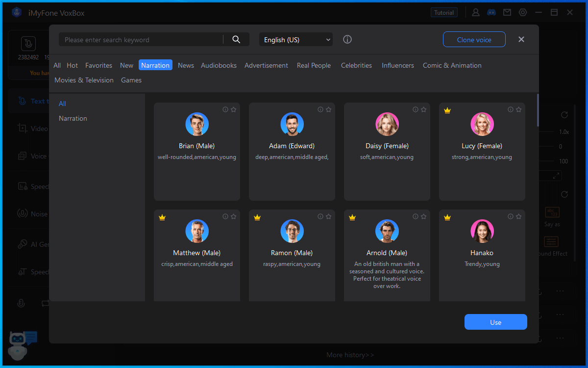
Task: Open the language info icon
Action: tap(347, 40)
